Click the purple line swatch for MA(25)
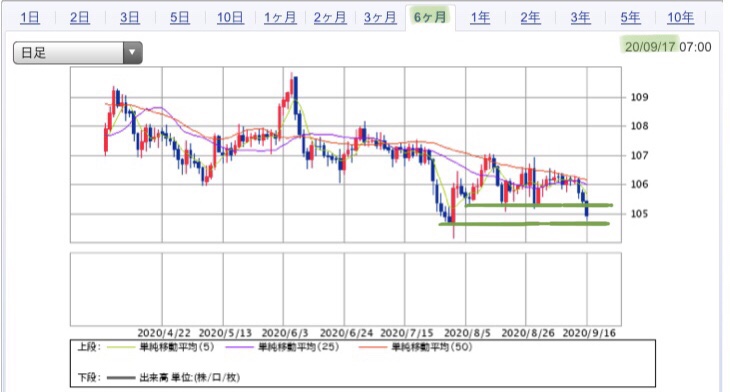Image resolution: width=730 pixels, height=392 pixels. [x=239, y=347]
